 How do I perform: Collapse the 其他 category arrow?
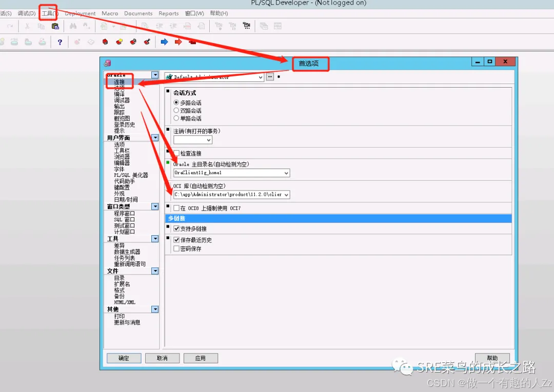[x=155, y=309]
